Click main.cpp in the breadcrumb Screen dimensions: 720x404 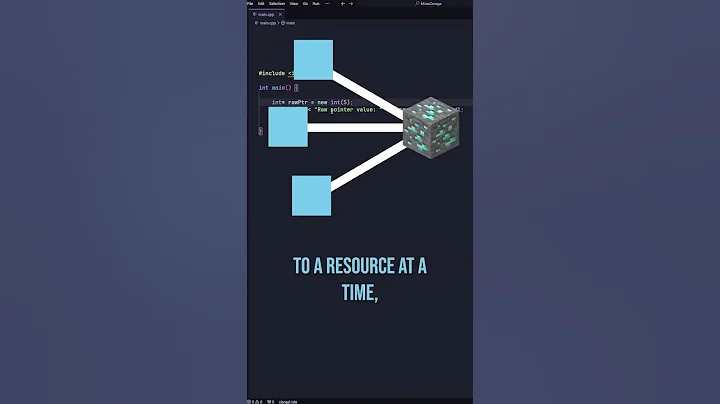point(266,23)
